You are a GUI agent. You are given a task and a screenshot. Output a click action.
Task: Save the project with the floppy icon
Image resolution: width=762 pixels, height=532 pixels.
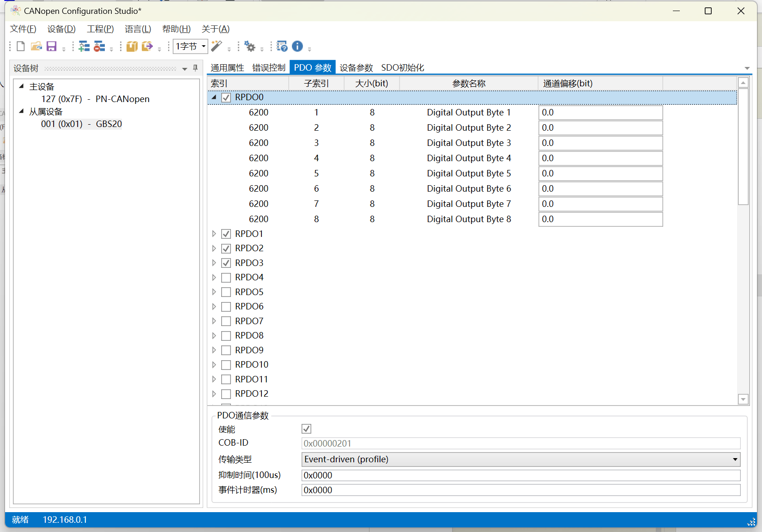[51, 46]
